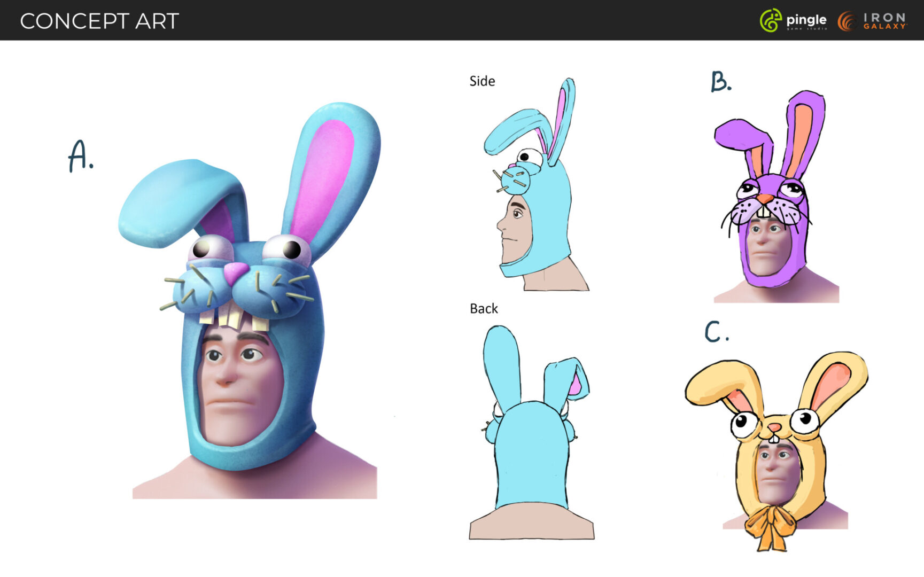Click the "Back" text label
Viewport: 924px width, 577px height.
[x=484, y=309]
